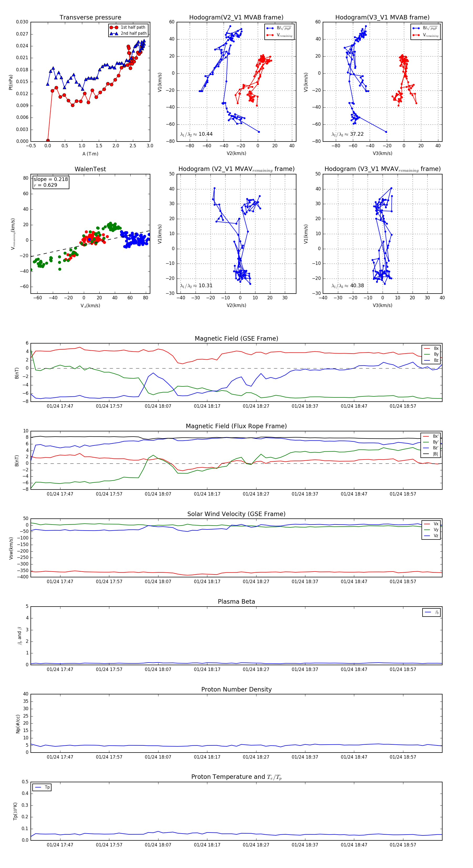Screen dimensions: 473x868
Task: Click the 'Transverse pressure' plot title
Action: [90, 17]
